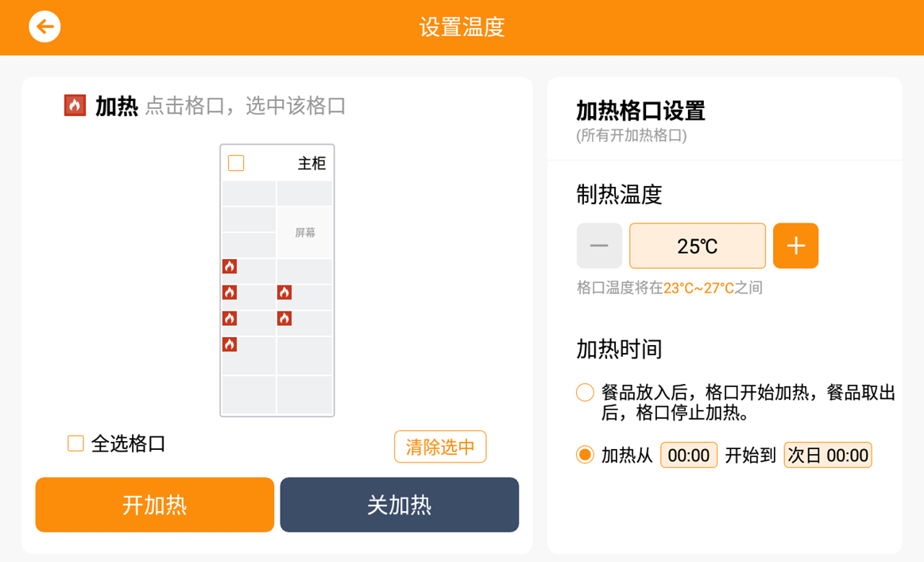924x562 pixels.
Task: Open the end time 次日 00:00 picker
Action: (x=827, y=455)
